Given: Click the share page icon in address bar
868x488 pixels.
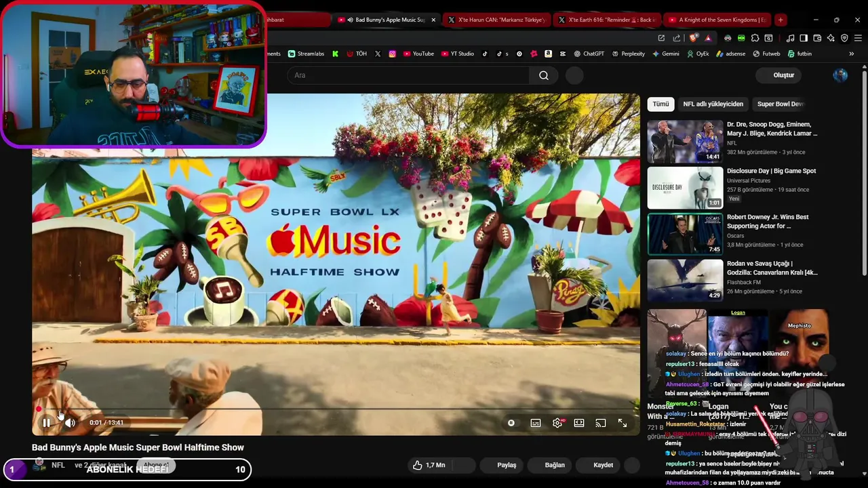Looking at the screenshot, I should click(x=677, y=39).
